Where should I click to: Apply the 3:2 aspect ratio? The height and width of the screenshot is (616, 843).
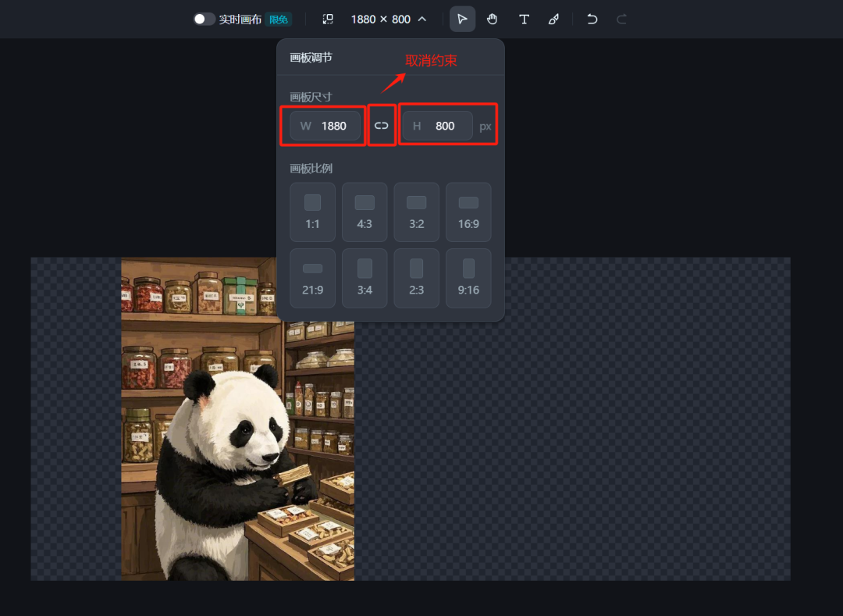tap(416, 212)
